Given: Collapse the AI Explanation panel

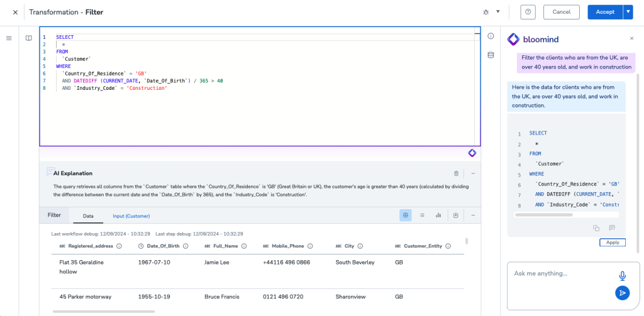Looking at the screenshot, I should [x=473, y=173].
